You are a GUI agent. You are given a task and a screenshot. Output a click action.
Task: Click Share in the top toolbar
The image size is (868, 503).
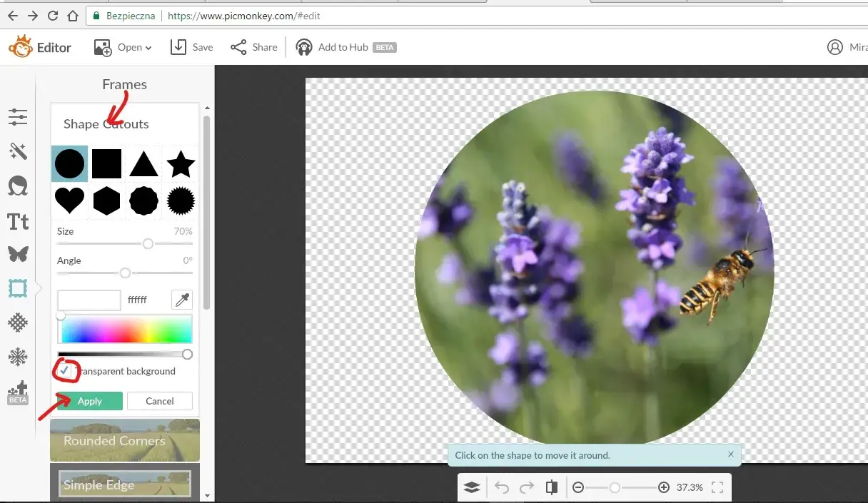(254, 47)
